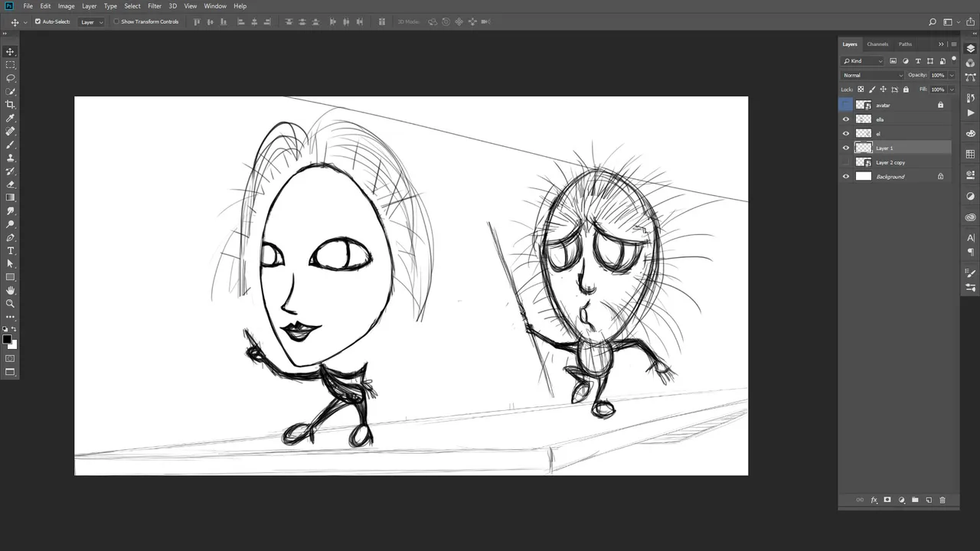980x551 pixels.
Task: Open the Image menu
Action: pos(67,6)
